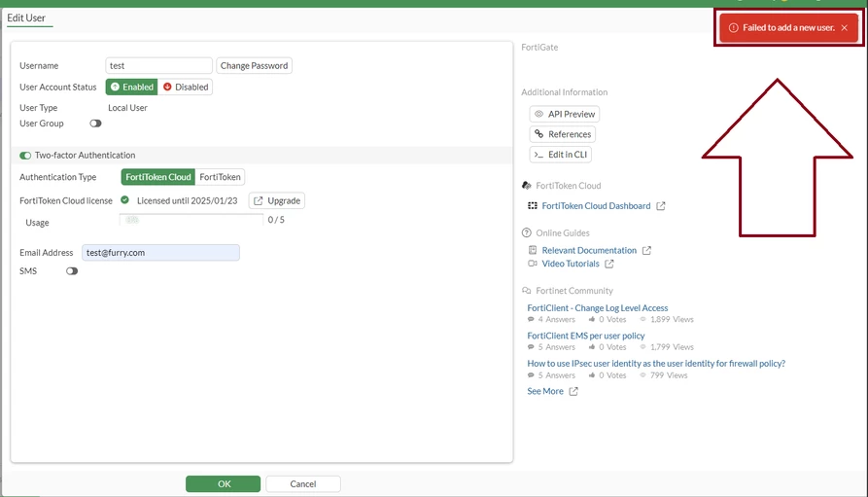The width and height of the screenshot is (868, 497).
Task: Open the FortiToken Cloud Dashboard link
Action: coord(596,205)
